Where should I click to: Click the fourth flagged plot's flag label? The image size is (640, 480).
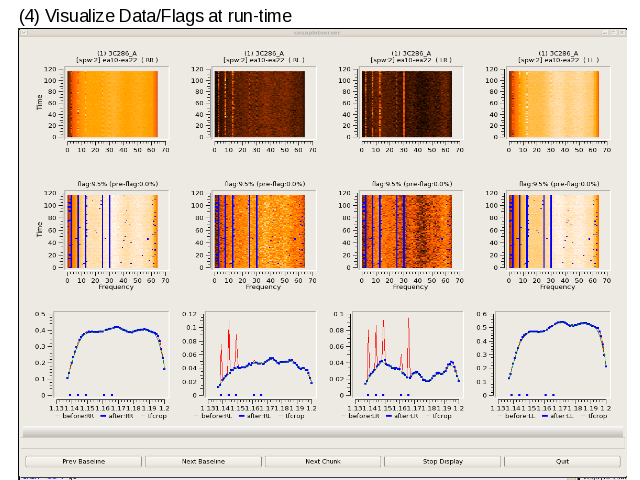point(559,184)
